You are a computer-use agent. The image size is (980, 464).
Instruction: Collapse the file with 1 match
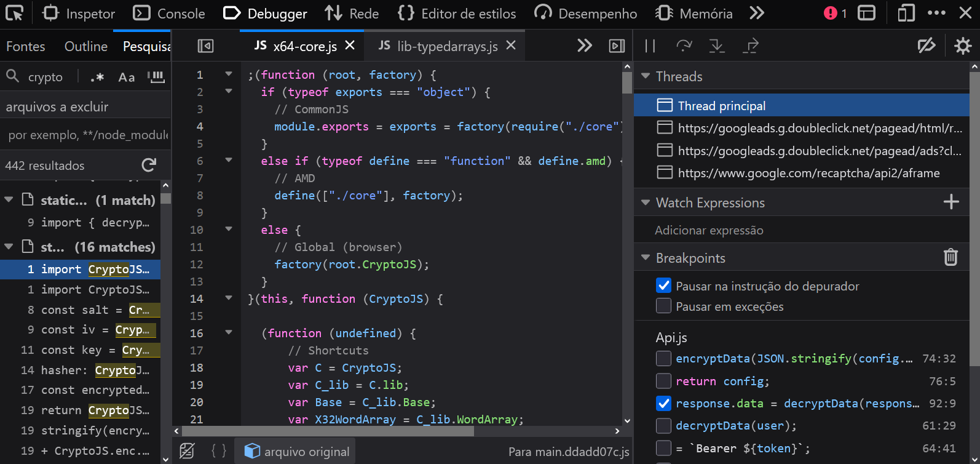click(x=9, y=200)
